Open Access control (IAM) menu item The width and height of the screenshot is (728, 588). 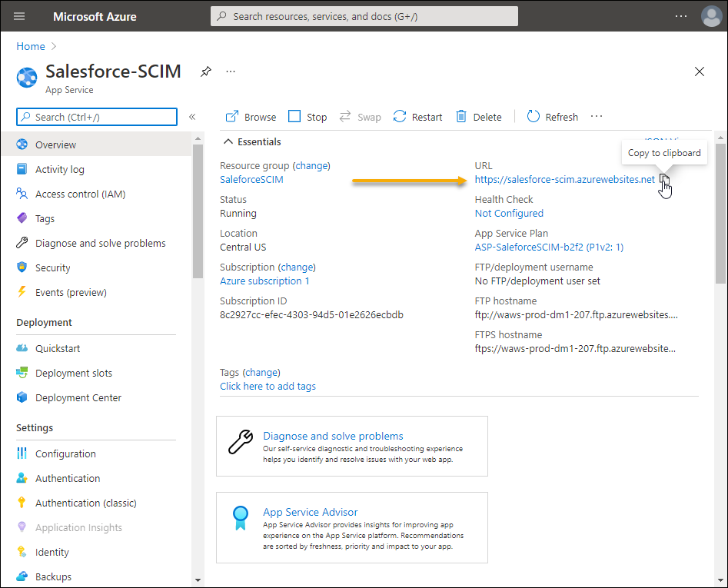point(80,194)
